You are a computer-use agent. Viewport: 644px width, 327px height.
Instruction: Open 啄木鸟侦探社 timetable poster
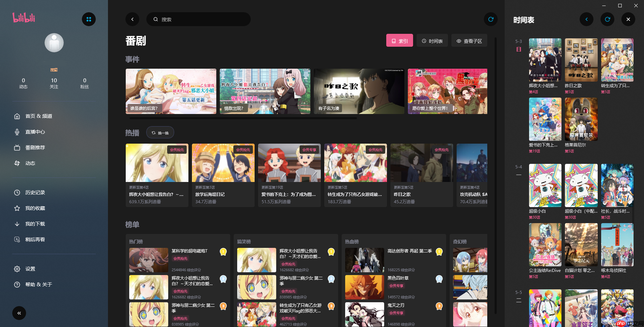tap(617, 245)
